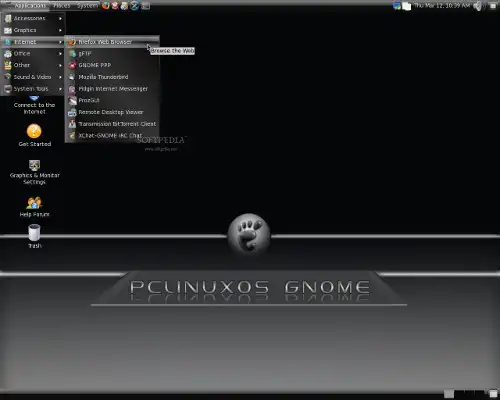500x400 pixels.
Task: Click the GNOME PPP icon
Action: (72, 65)
